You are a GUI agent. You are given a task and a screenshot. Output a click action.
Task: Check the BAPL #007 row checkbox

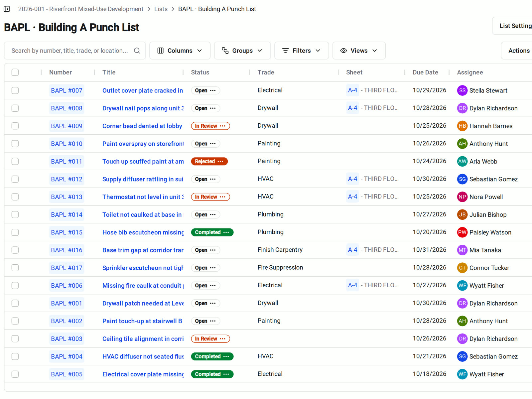[15, 90]
